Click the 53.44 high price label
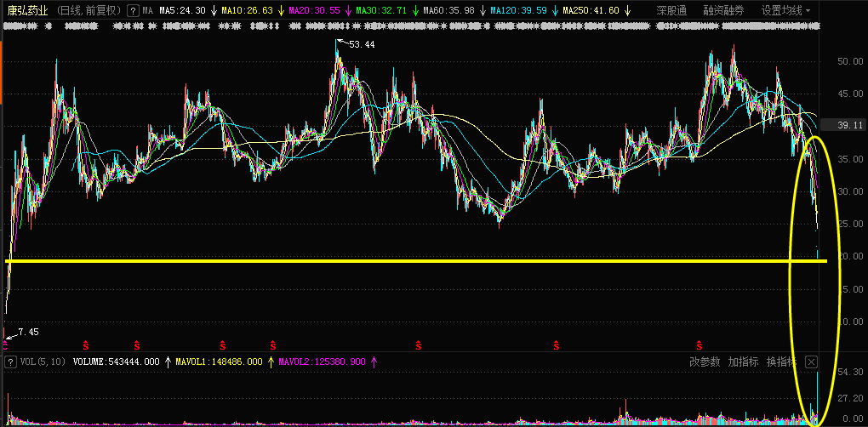The image size is (868, 427). [x=362, y=44]
